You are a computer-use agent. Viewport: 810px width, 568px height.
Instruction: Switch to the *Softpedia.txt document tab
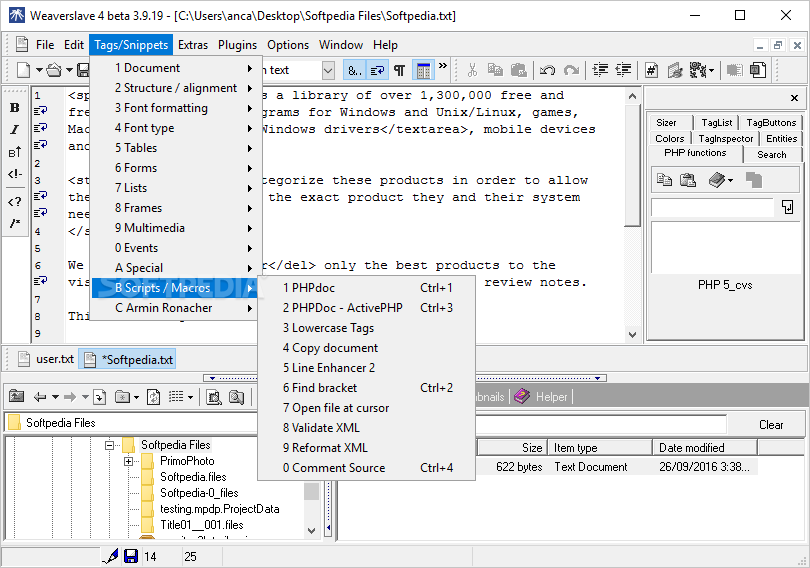click(x=127, y=359)
